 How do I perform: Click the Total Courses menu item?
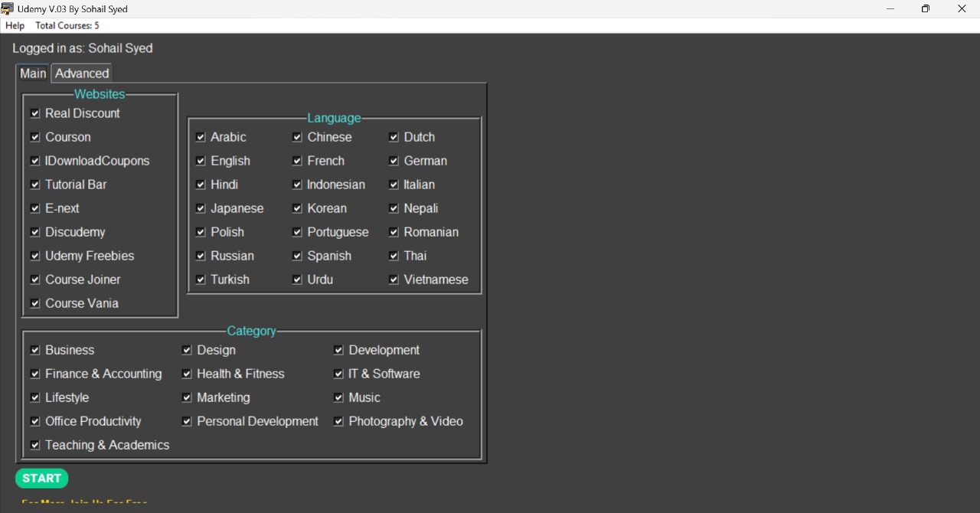(x=67, y=26)
